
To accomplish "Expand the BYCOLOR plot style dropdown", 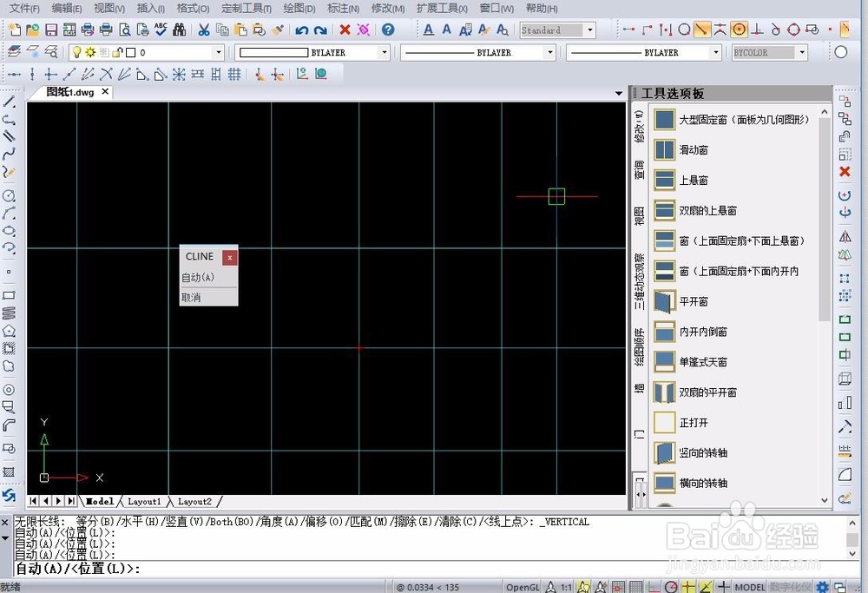I will [769, 53].
